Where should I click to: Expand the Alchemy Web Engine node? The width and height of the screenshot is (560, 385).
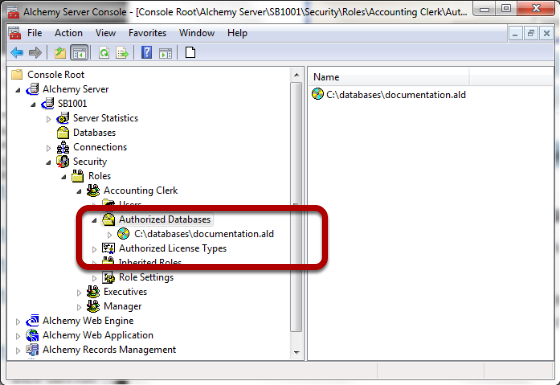coord(18,321)
